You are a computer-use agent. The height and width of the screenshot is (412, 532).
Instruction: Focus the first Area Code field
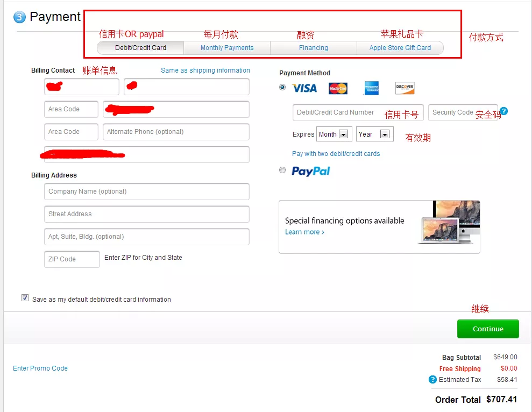(71, 109)
